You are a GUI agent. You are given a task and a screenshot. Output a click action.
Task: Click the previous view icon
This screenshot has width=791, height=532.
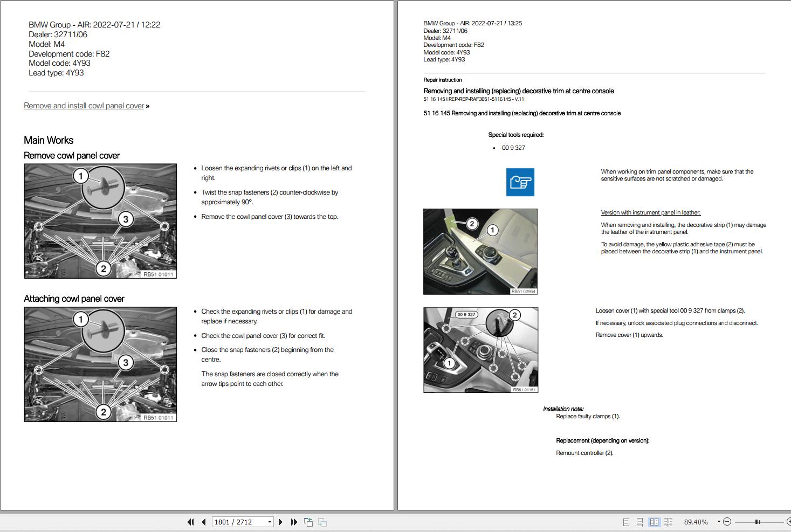(x=308, y=522)
